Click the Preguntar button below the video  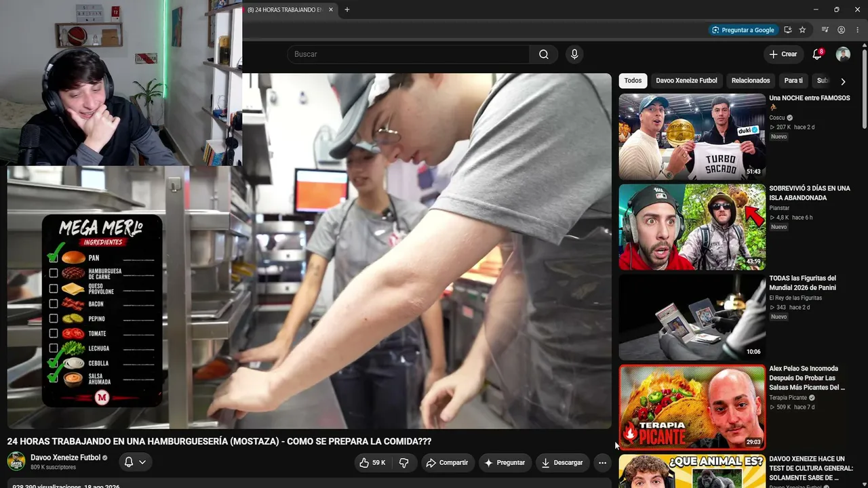pyautogui.click(x=505, y=463)
